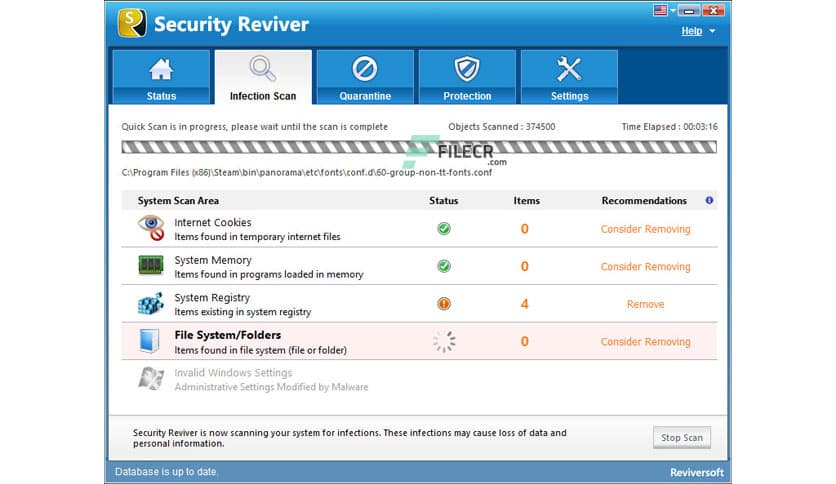Viewport: 836px width, 484px height.
Task: Click 'Administrative Settings Modified by Malware' text
Action: coord(271,387)
